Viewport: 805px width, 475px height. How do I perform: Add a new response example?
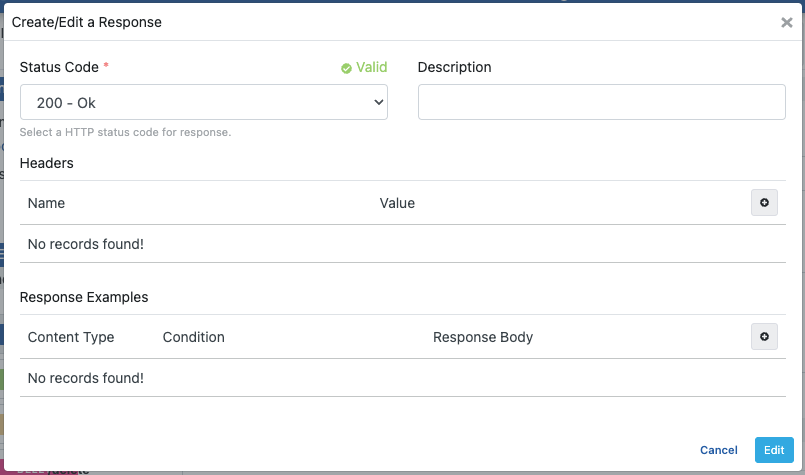(x=764, y=337)
